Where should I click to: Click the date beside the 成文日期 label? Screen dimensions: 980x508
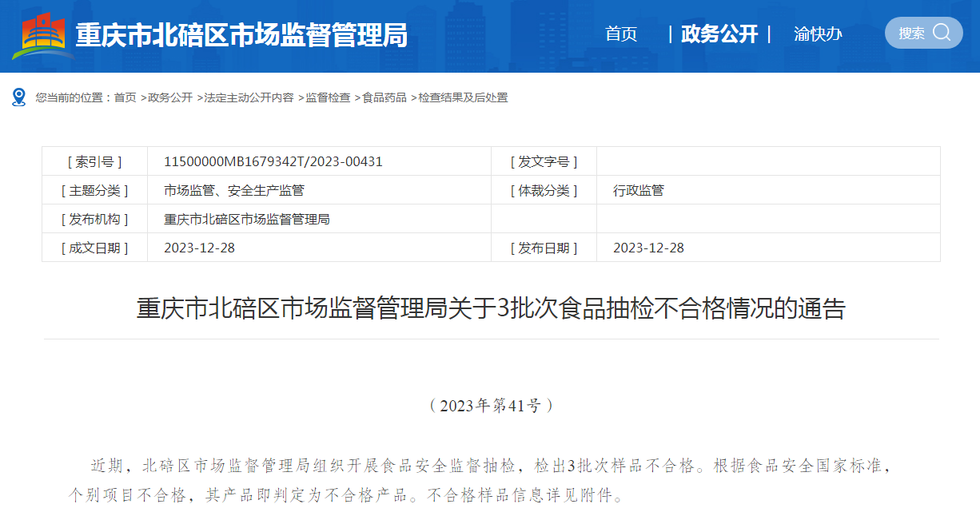pyautogui.click(x=199, y=248)
